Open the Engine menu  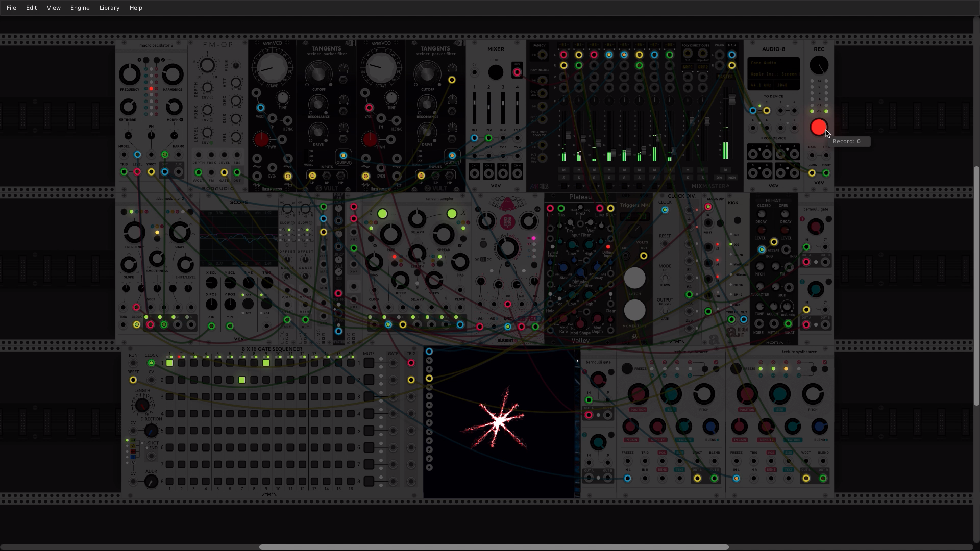click(80, 8)
